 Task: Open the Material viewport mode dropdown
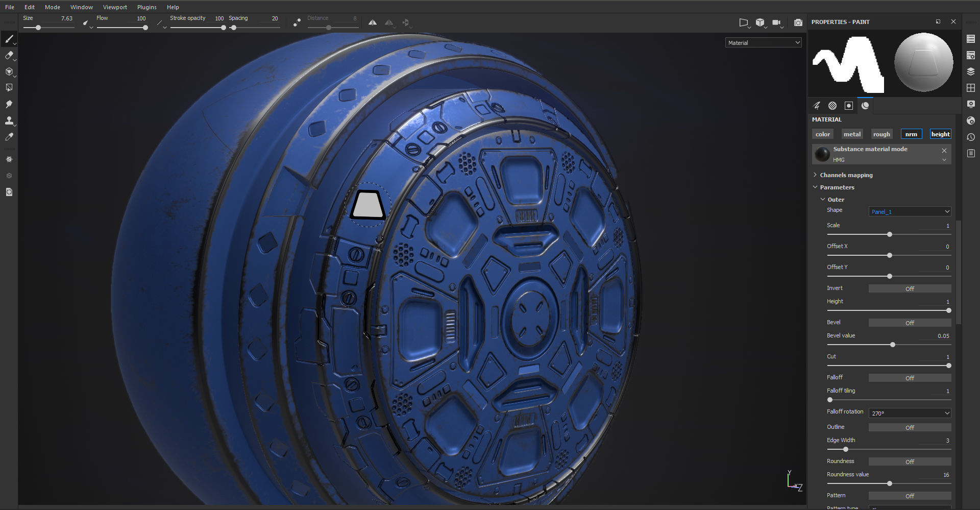(763, 43)
